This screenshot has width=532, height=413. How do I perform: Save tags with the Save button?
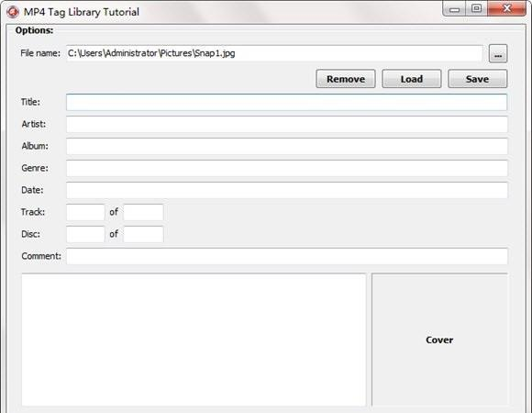(477, 79)
